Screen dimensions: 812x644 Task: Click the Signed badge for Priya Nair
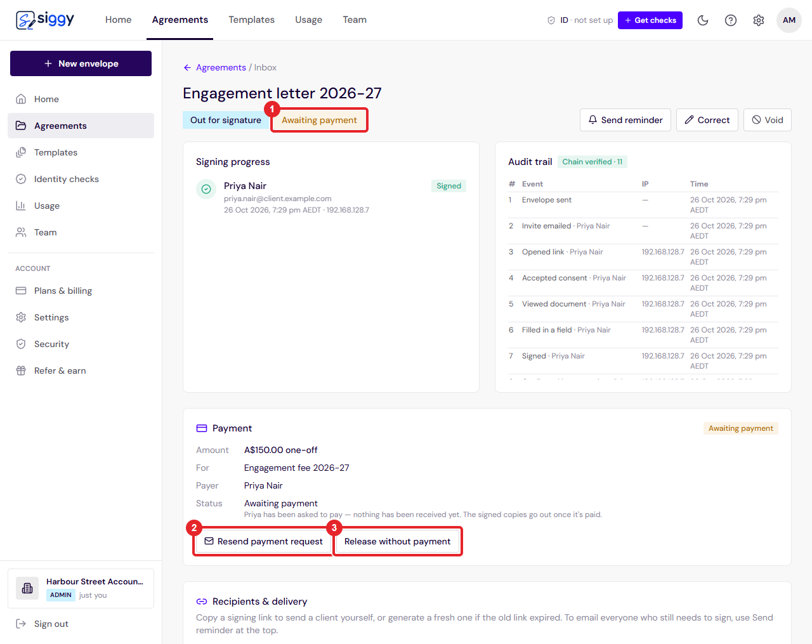449,186
